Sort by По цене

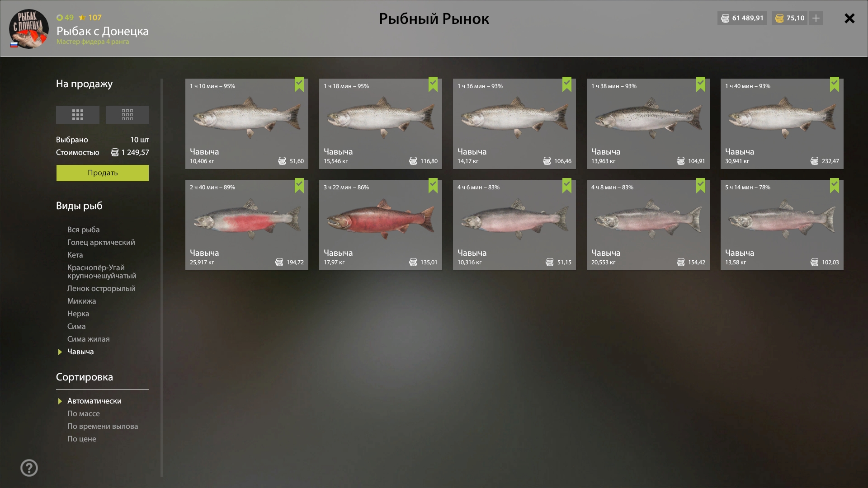pos(82,439)
